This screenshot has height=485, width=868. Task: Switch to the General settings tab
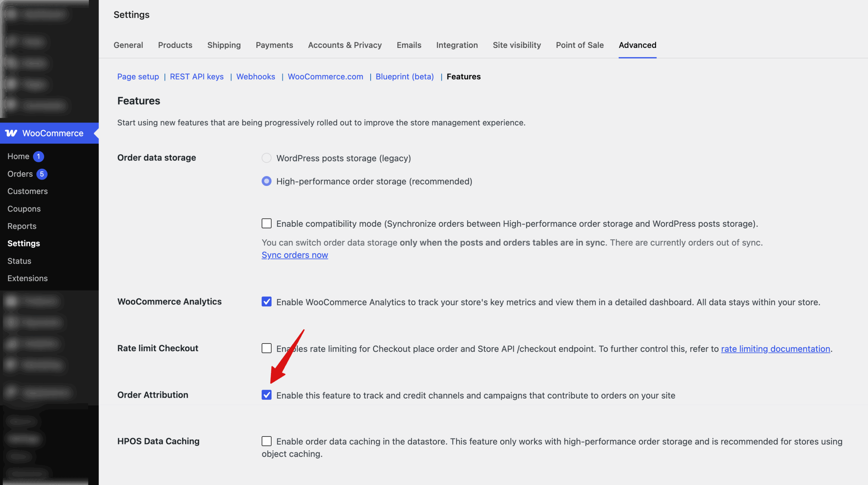(128, 45)
